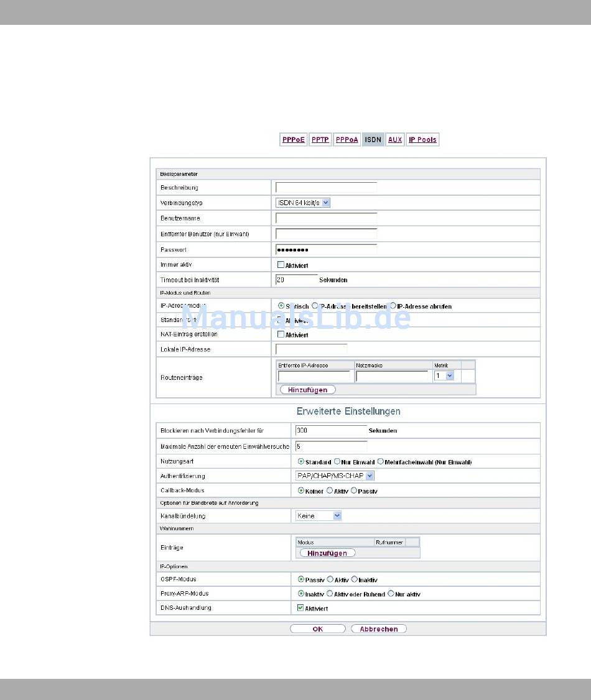Open the Authentifizierung dropdown

click(335, 476)
